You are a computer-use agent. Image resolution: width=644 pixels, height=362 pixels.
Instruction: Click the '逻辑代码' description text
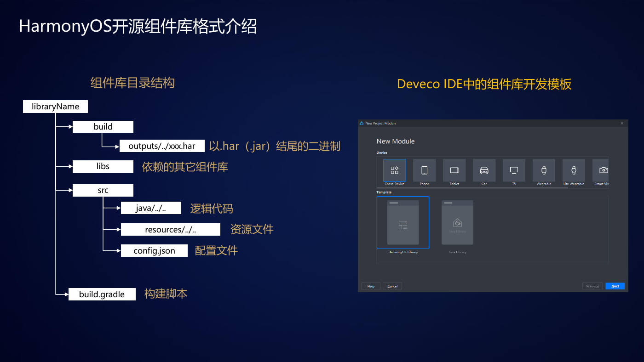212,209
